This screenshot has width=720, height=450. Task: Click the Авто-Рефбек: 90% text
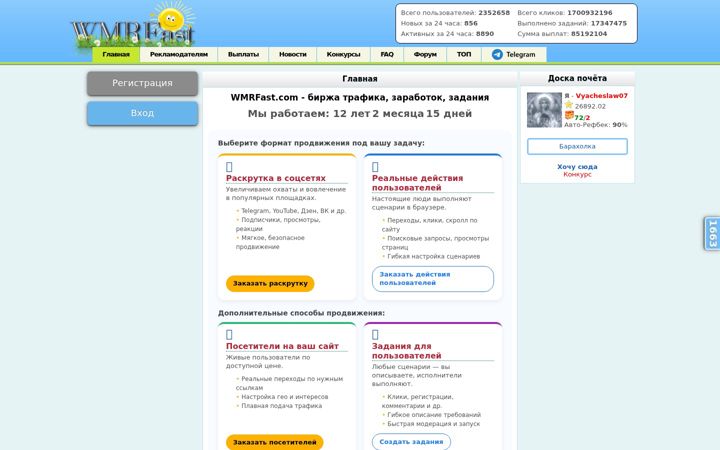click(x=596, y=125)
